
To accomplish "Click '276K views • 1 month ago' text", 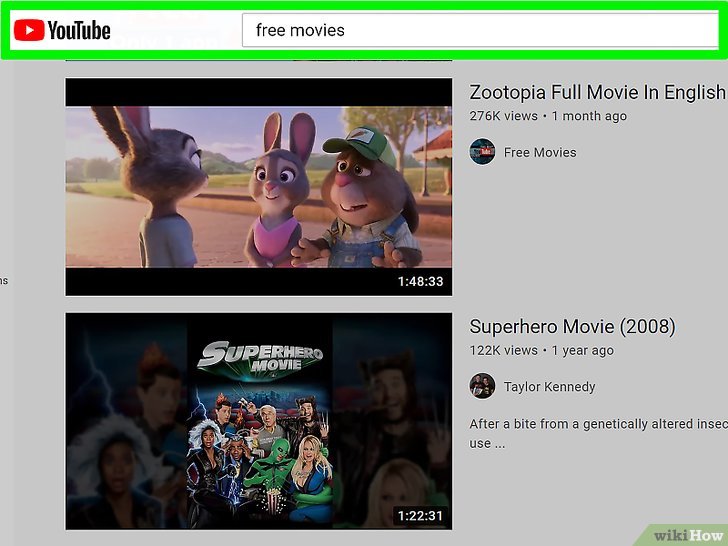I will pos(548,116).
